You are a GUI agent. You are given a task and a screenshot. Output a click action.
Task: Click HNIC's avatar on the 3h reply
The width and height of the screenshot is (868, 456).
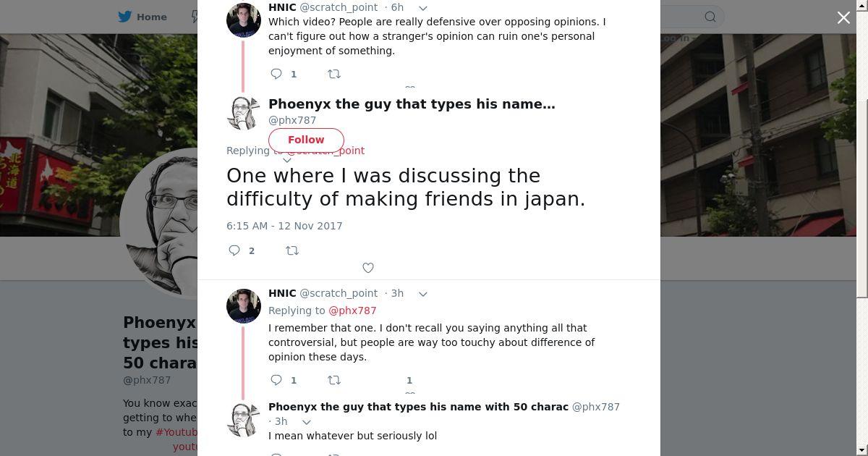coord(244,306)
